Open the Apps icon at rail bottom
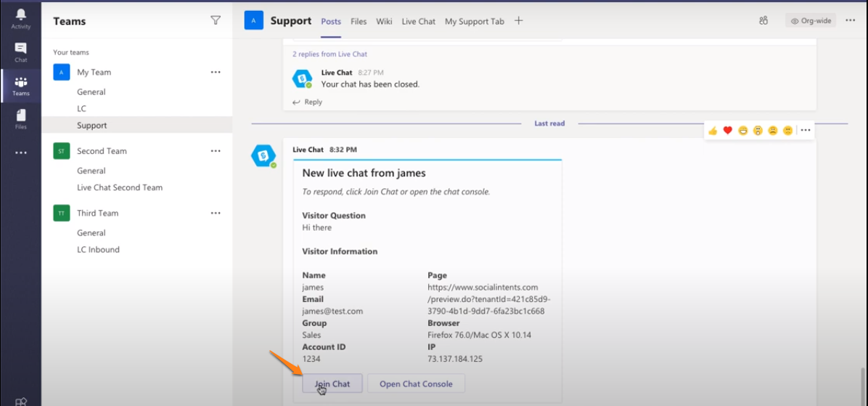 tap(21, 402)
